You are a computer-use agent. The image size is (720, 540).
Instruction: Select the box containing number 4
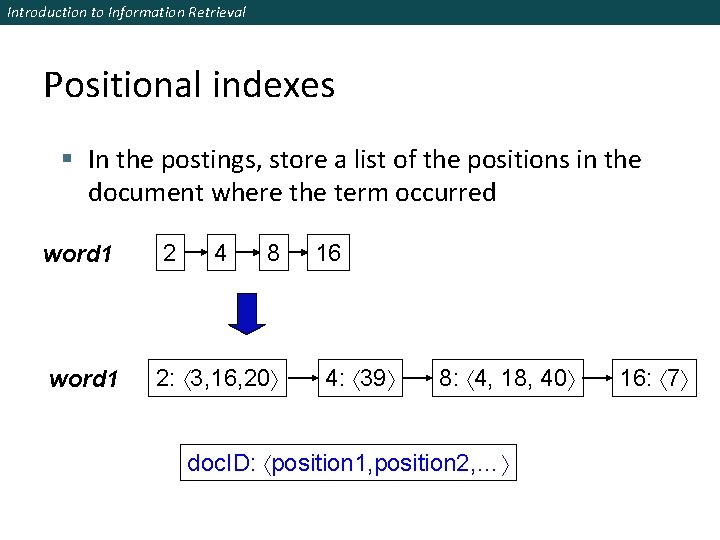[x=221, y=253]
